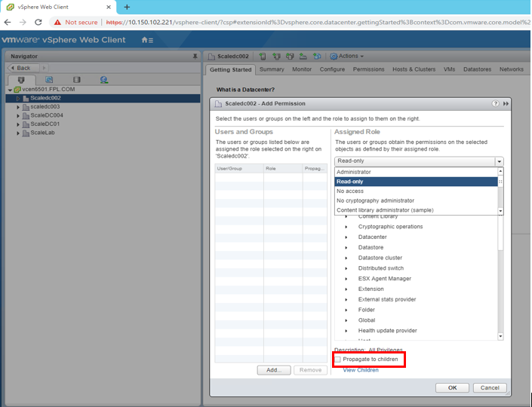Select the External stats provider privilege
The height and width of the screenshot is (407, 532).
(x=387, y=299)
